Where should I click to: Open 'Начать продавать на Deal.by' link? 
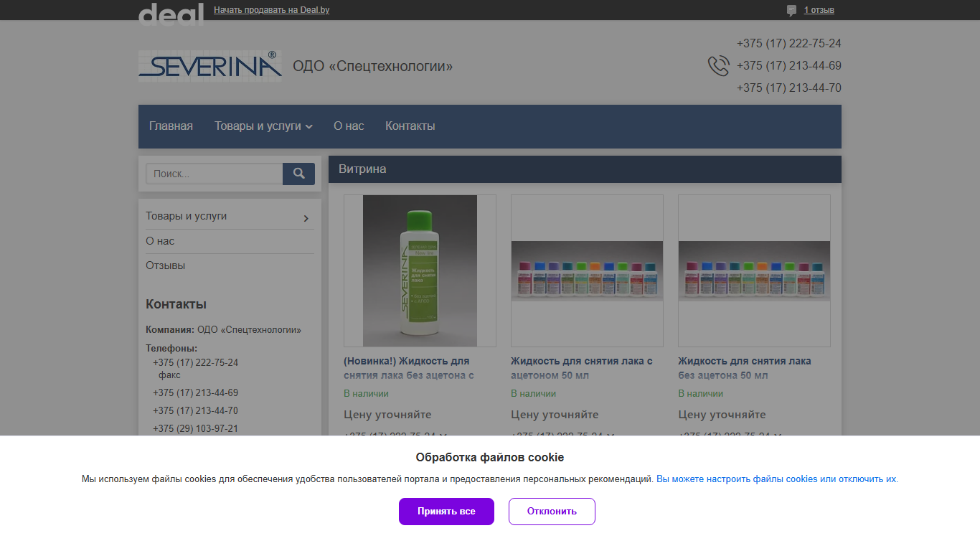point(271,10)
